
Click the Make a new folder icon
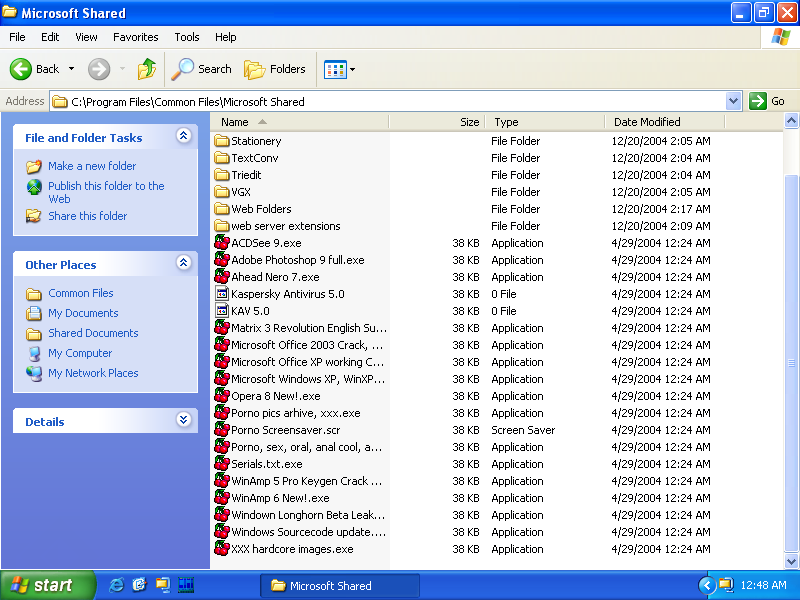[x=34, y=166]
